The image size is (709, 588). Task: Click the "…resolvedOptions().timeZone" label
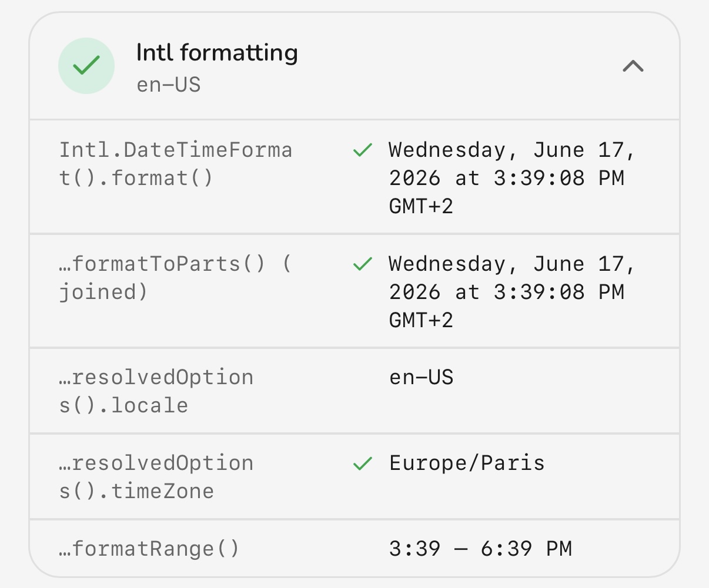pos(156,477)
